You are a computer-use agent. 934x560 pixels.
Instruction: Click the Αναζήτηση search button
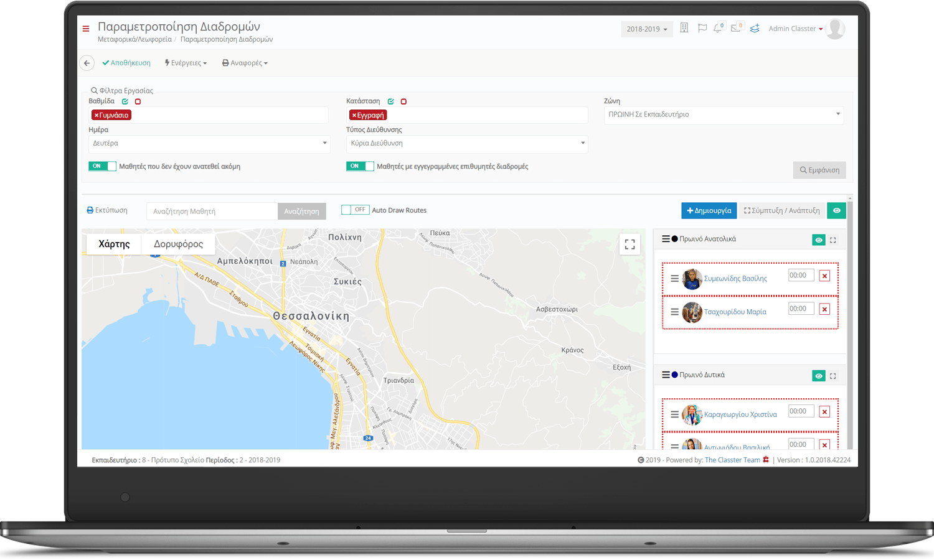tap(301, 211)
